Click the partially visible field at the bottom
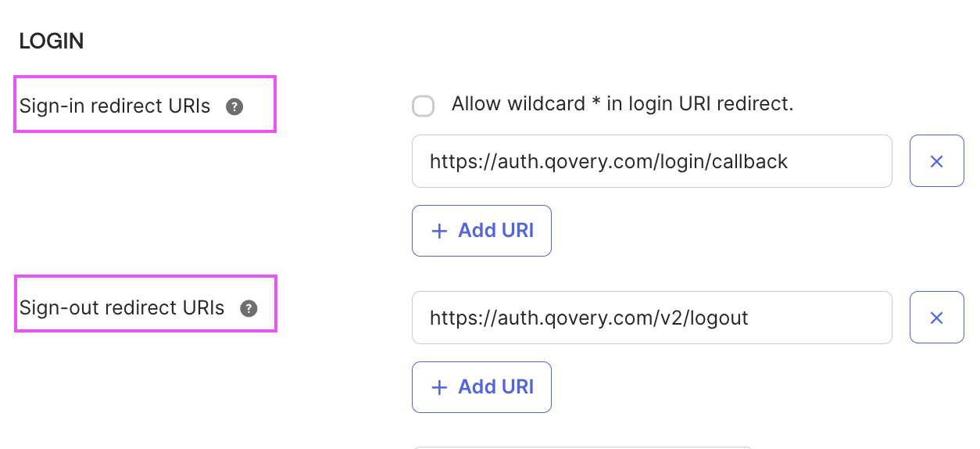Viewport: 980px width, 449px height. click(581, 446)
